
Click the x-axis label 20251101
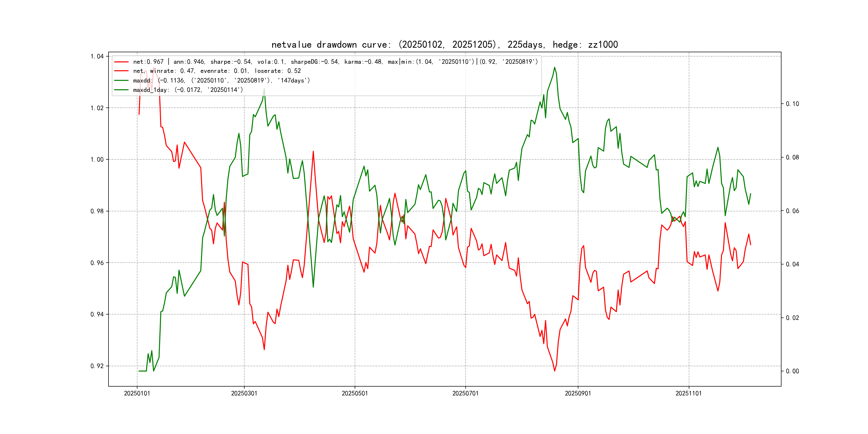tap(689, 394)
